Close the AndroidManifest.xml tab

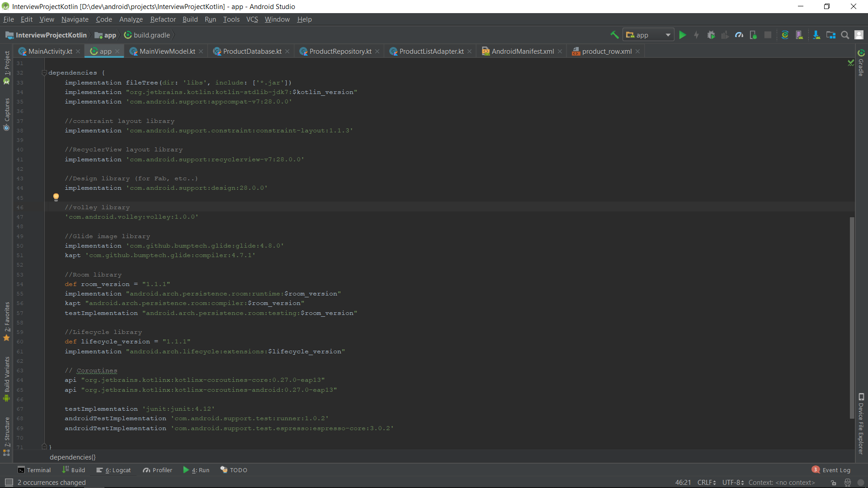pyautogui.click(x=560, y=52)
